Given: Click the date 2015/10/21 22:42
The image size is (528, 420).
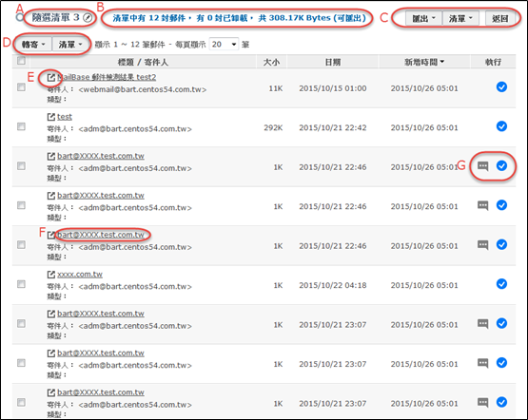Looking at the screenshot, I should click(333, 127).
